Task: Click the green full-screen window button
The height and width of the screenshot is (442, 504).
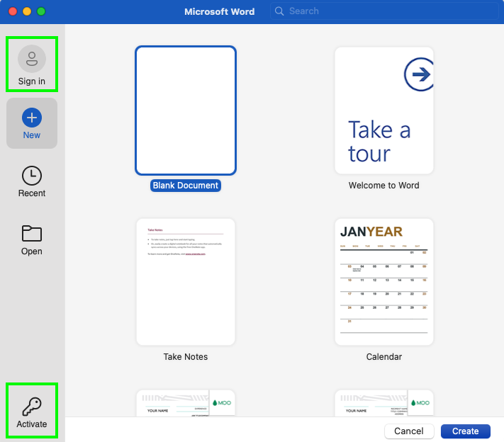Action: click(x=41, y=11)
